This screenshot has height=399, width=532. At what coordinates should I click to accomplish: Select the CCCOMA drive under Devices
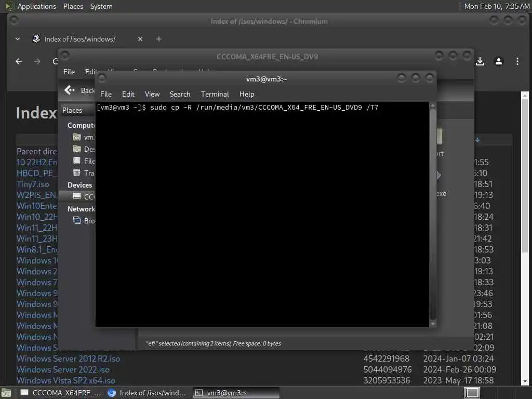tap(78, 196)
